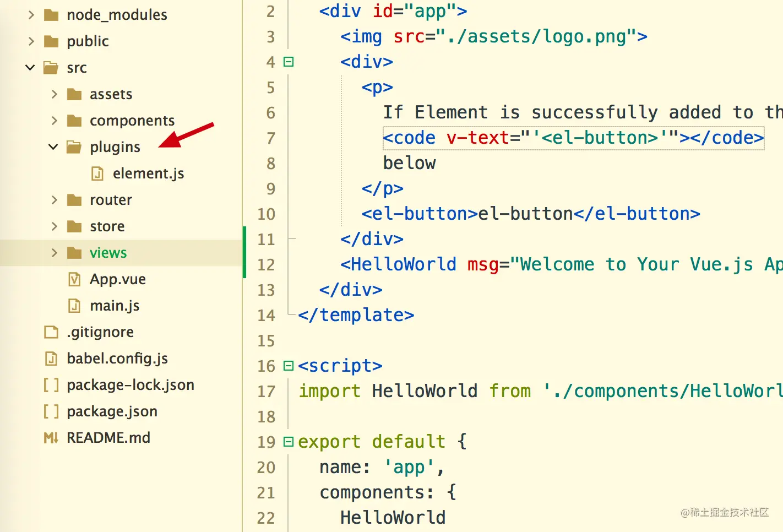Viewport: 783px width, 532px height.
Task: Select node_modules in the project tree
Action: click(x=117, y=15)
